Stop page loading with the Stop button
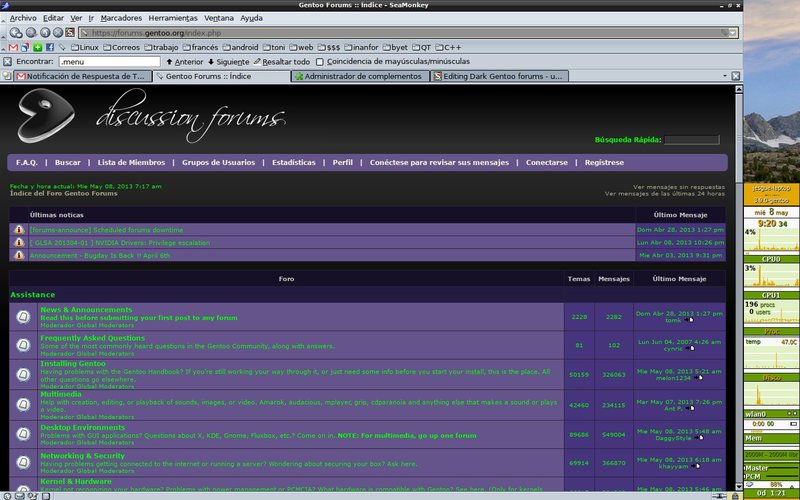Image resolution: width=800 pixels, height=500 pixels. pos(58,33)
